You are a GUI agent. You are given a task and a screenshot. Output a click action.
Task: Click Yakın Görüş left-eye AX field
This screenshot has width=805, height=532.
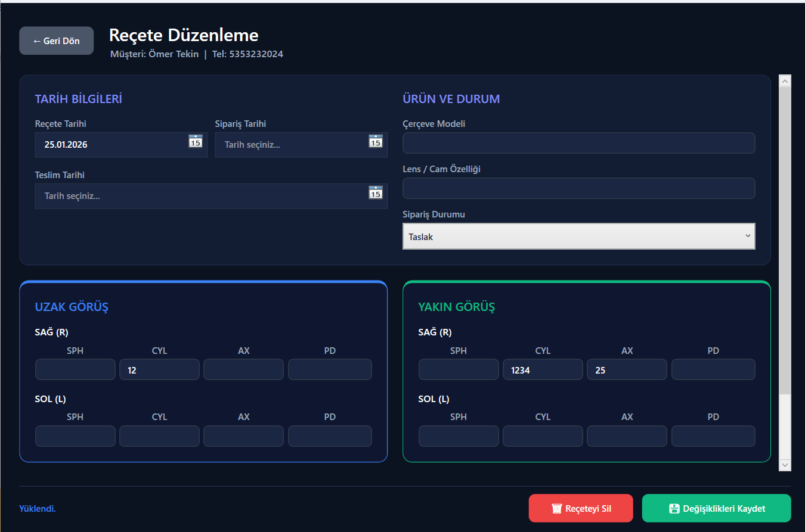pyautogui.click(x=627, y=436)
